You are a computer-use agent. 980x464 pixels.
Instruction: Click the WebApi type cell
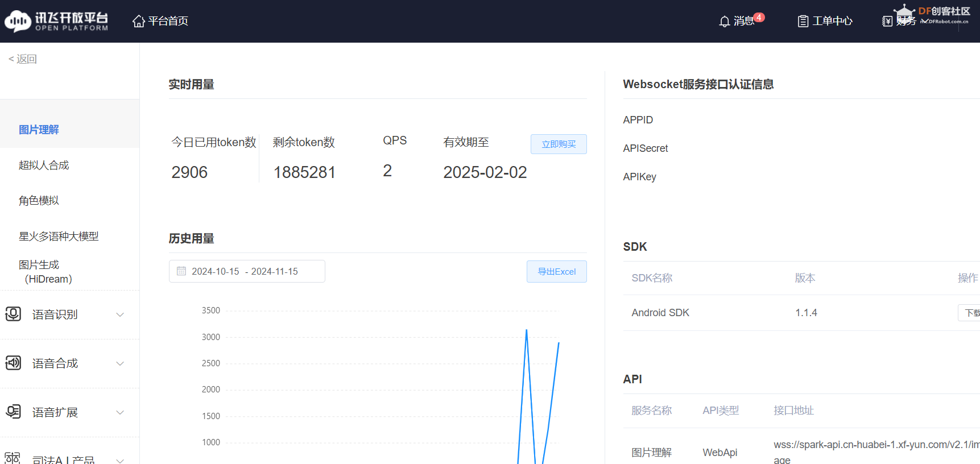(x=720, y=452)
